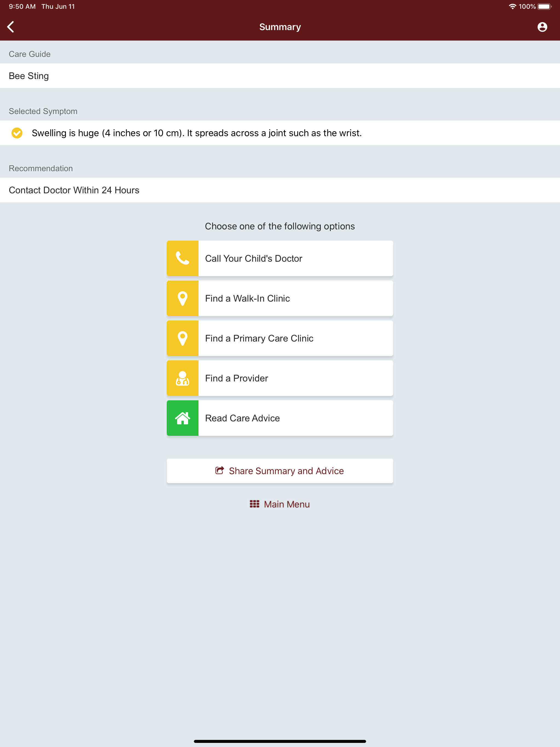The height and width of the screenshot is (747, 560).
Task: Tap the 'Selected Symptom' section label
Action: tap(43, 111)
